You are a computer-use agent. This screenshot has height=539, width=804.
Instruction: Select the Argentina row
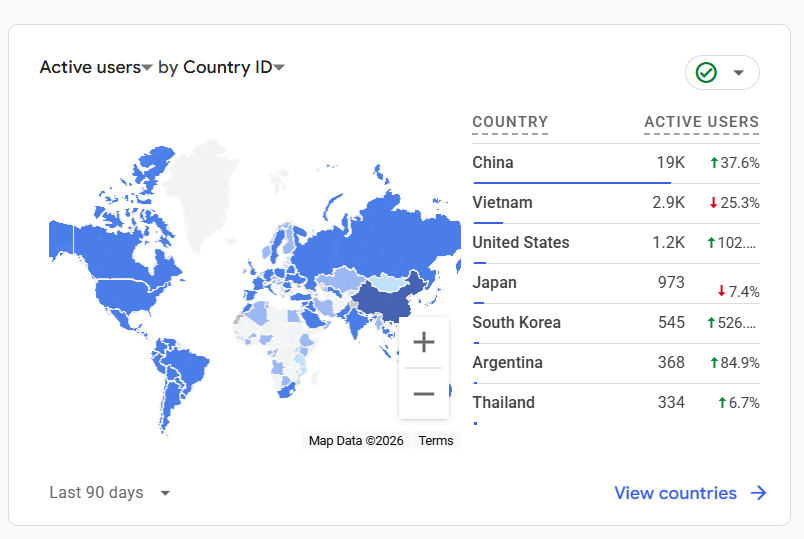[616, 363]
